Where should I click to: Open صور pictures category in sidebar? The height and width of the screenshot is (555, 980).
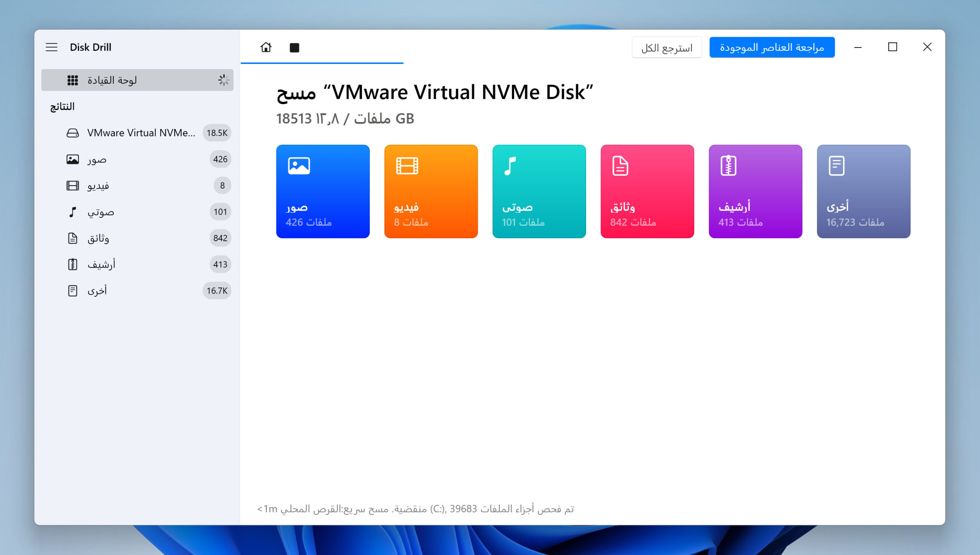97,159
